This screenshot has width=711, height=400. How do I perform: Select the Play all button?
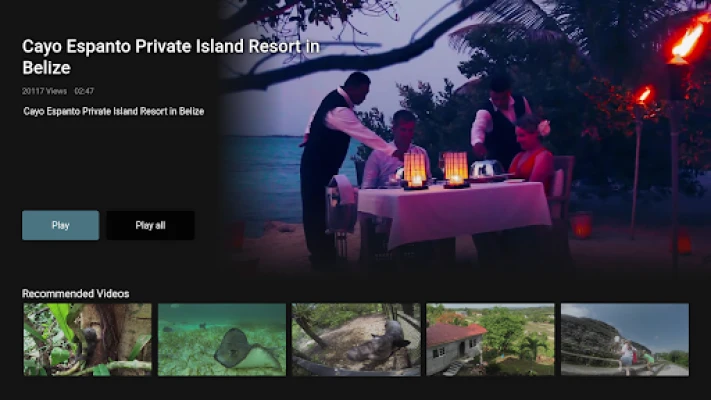150,225
